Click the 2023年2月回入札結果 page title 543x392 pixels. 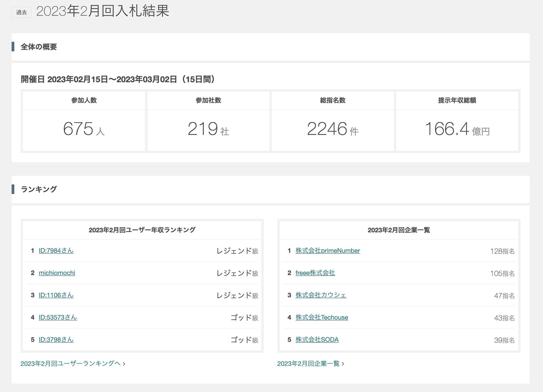coord(103,11)
